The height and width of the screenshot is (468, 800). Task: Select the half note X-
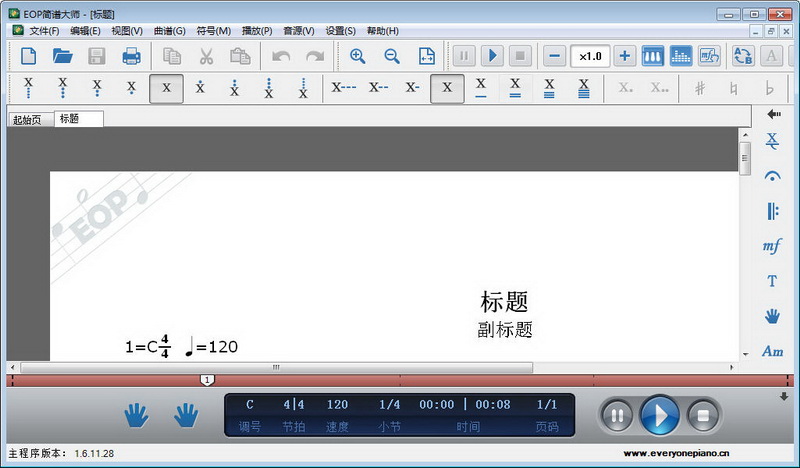point(412,88)
